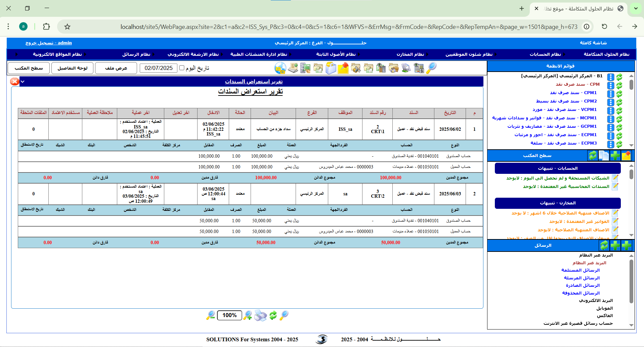Zoom out the report with minus magnifier
Viewport: 644px width, 347px height.
point(211,315)
